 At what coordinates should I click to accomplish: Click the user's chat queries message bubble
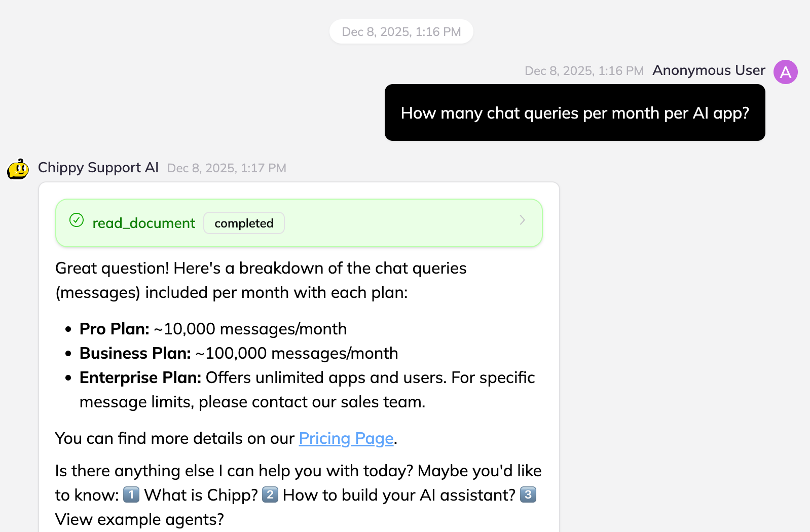pos(575,112)
